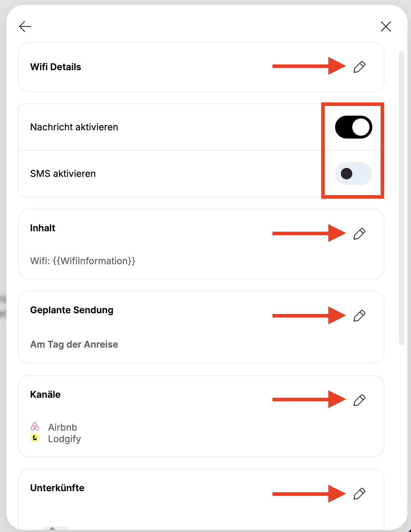
Task: Disable the Nachricht aktivieren toggle
Action: [354, 127]
